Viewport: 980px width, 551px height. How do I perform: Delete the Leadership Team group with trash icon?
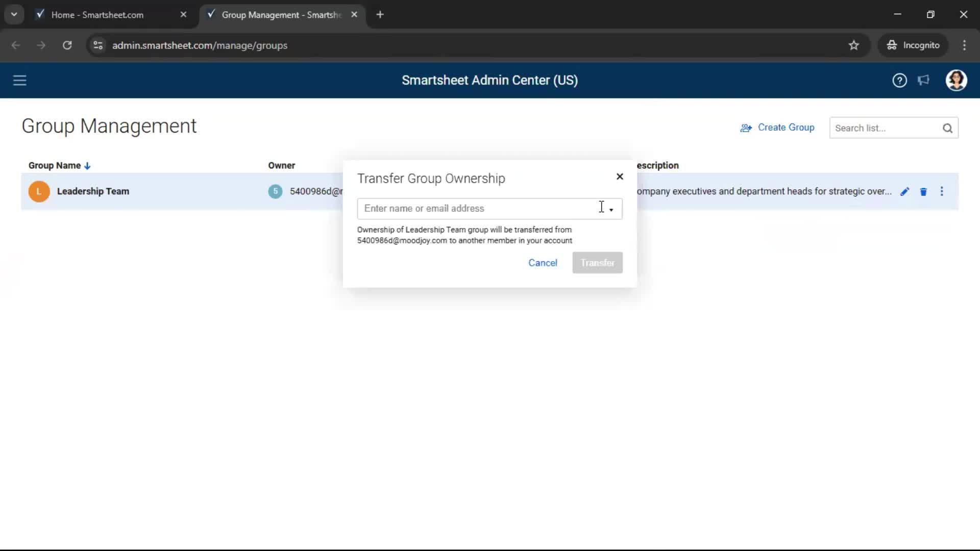923,191
